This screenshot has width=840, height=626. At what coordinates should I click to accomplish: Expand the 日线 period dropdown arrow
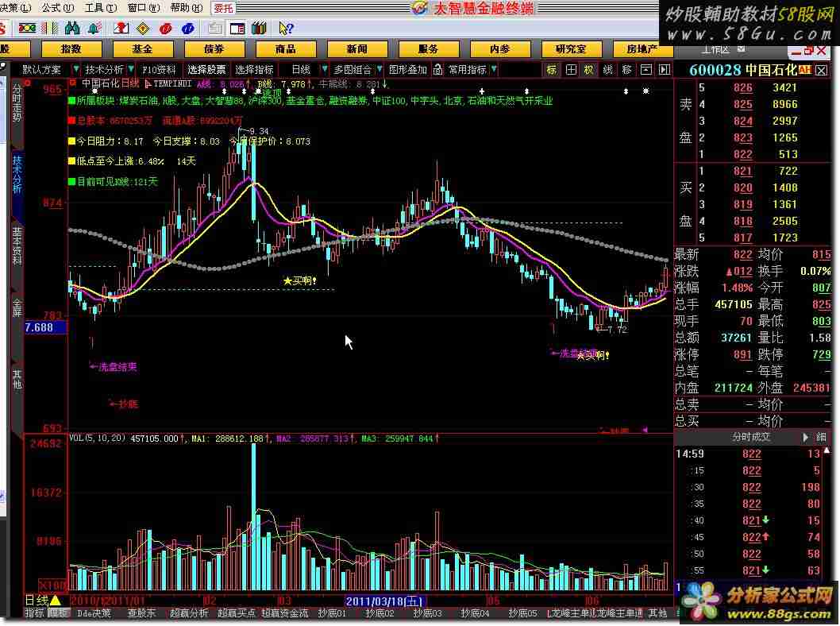324,69
